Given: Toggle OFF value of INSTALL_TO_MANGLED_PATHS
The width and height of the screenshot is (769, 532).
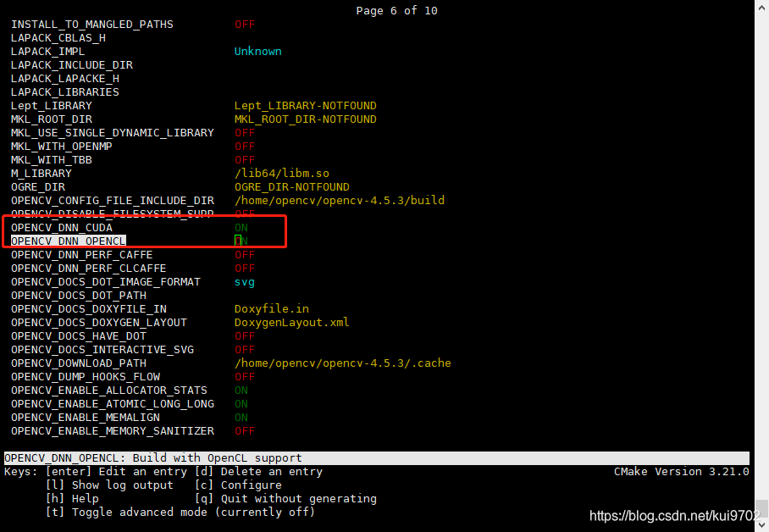Looking at the screenshot, I should tap(245, 25).
